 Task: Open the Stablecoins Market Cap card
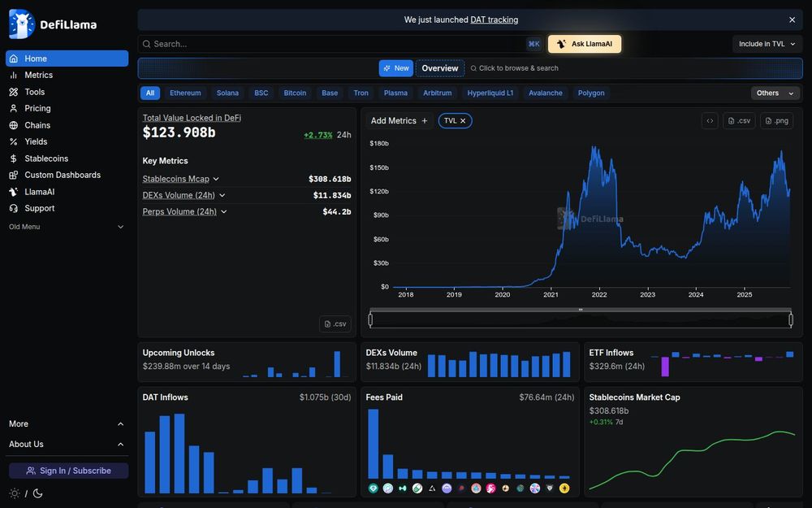(x=693, y=441)
